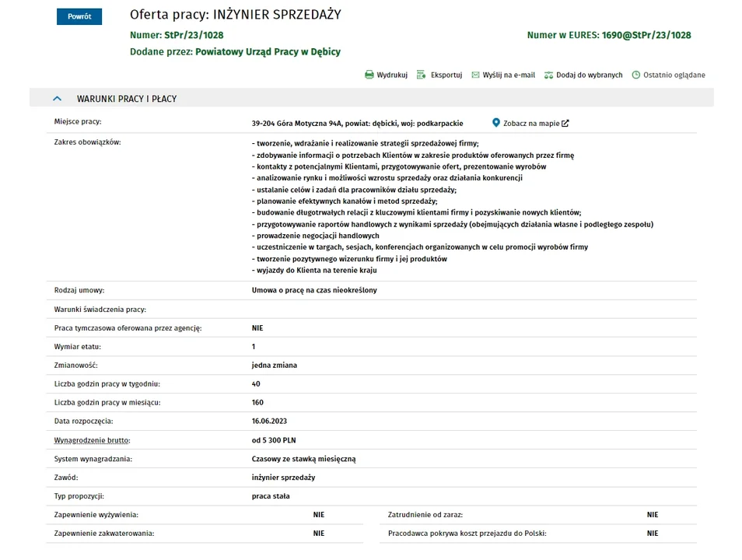This screenshot has width=742, height=560.
Task: Click NIE for Praca tymczasowa oferowana przez agencję
Action: 257,328
